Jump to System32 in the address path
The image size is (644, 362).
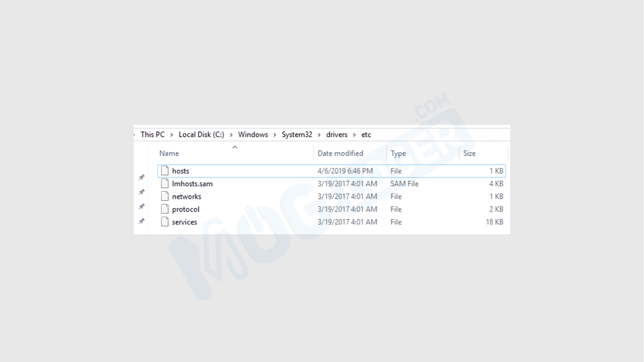tap(297, 134)
